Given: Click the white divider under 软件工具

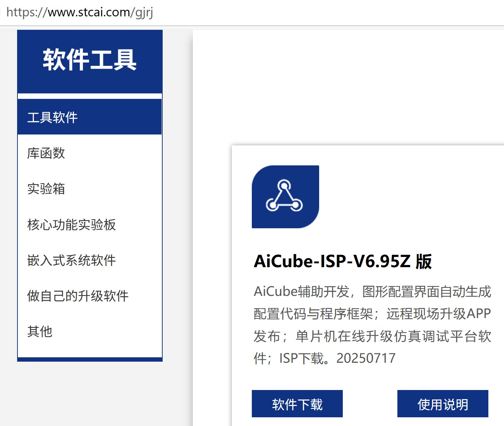Looking at the screenshot, I should pos(89,95).
